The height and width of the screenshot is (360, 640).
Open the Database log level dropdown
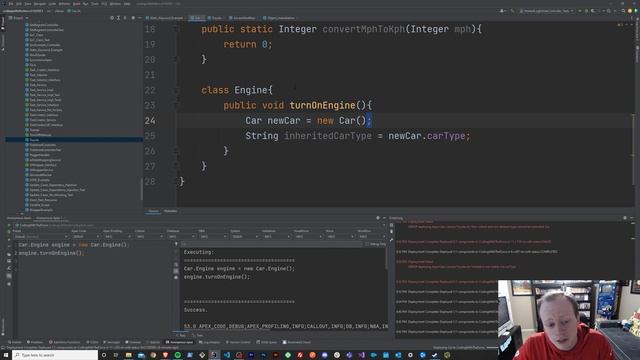[181, 237]
